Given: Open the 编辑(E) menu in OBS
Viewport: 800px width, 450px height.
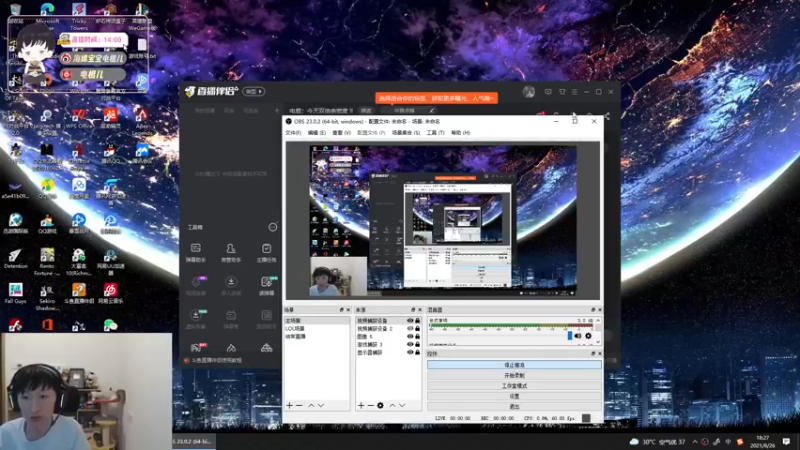Looking at the screenshot, I should click(316, 133).
